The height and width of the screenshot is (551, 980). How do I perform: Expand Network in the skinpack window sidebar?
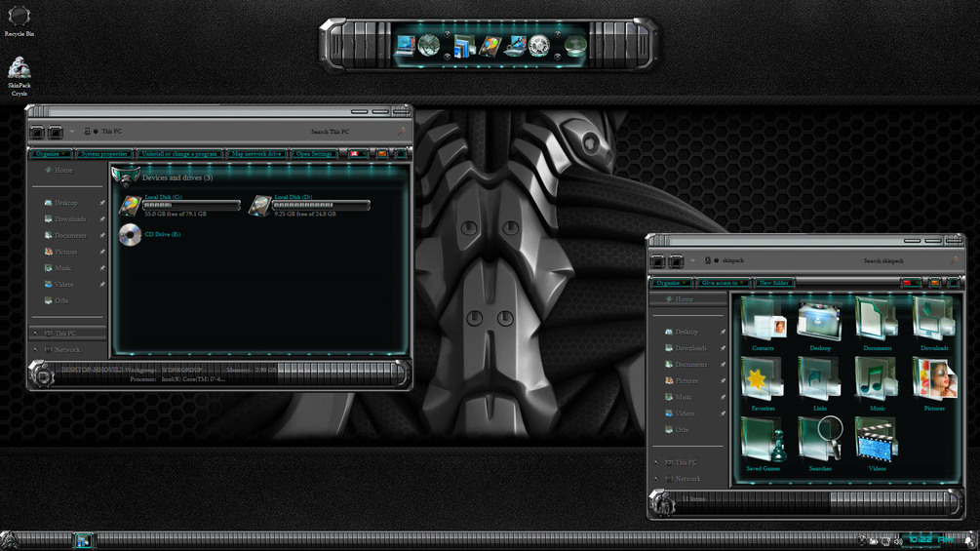pos(656,479)
